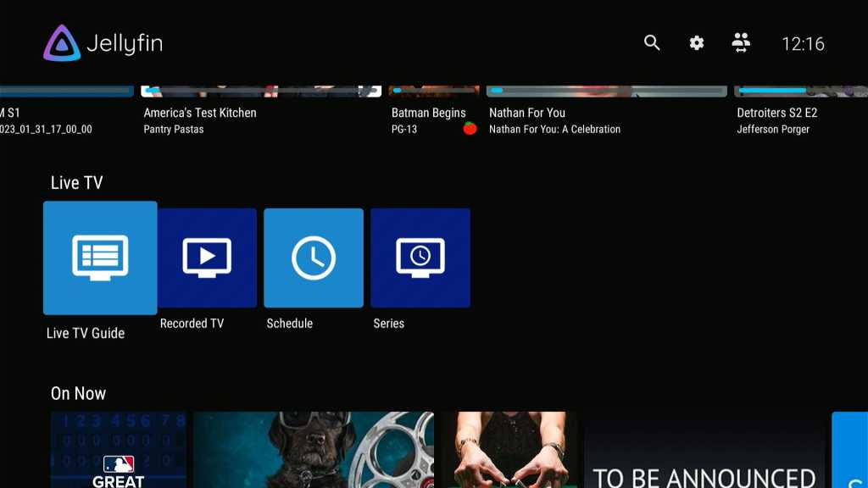
Task: Click the red tomato rating icon
Action: point(470,129)
